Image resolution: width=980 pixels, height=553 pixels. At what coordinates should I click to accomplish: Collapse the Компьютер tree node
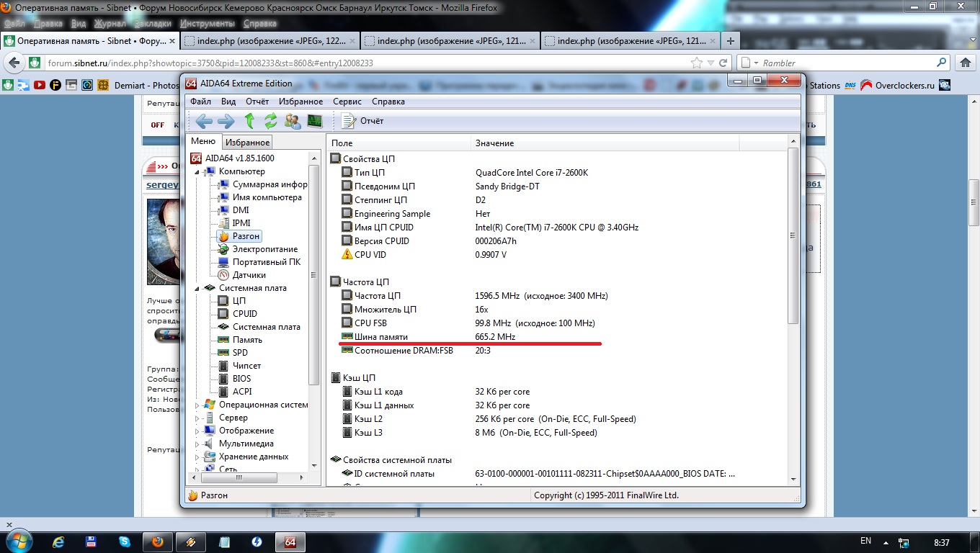(x=197, y=171)
